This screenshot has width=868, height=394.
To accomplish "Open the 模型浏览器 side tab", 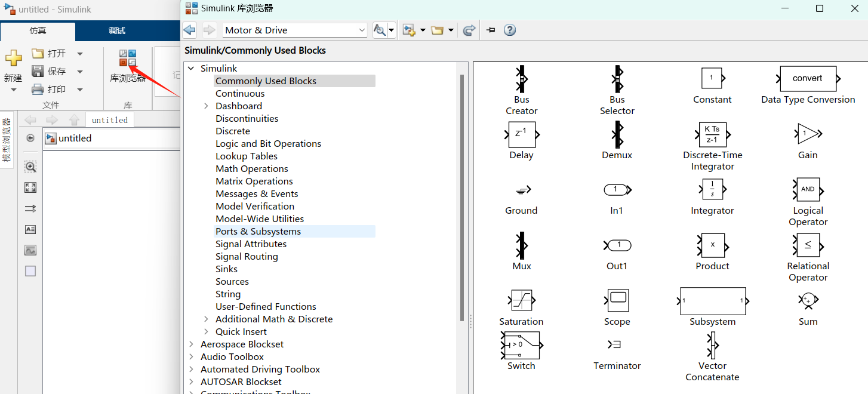I will pos(7,140).
